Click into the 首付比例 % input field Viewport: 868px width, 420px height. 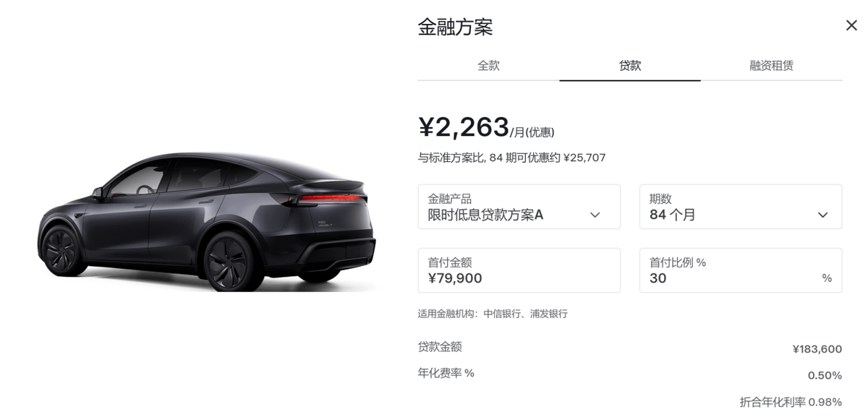[x=741, y=270]
